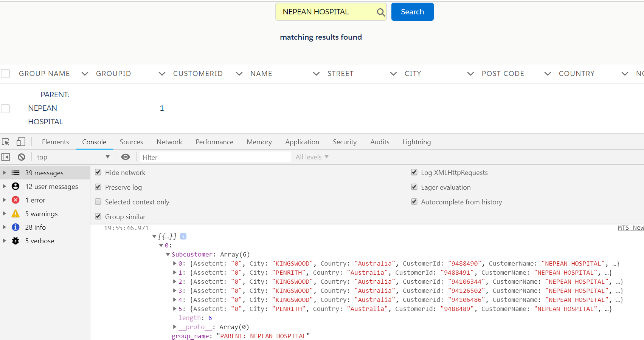This screenshot has height=340, width=644.
Task: Open STREET column chevron menu
Action: (394, 74)
